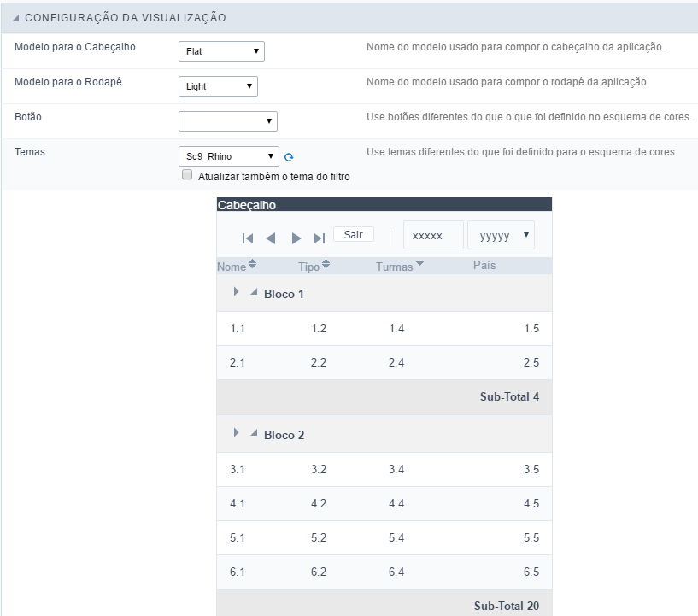Click the Bloco 1 label
Viewport: 698px width, 616px height.
point(284,294)
